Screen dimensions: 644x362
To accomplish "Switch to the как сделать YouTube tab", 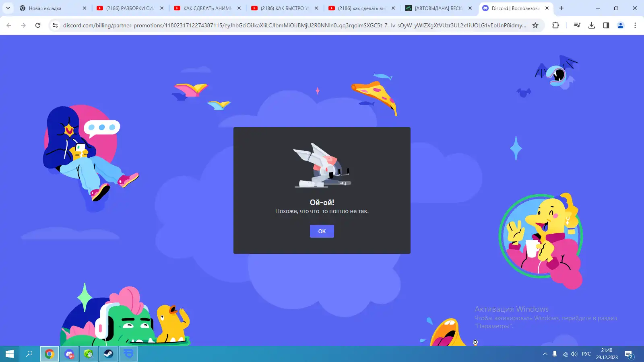I will coord(361,8).
